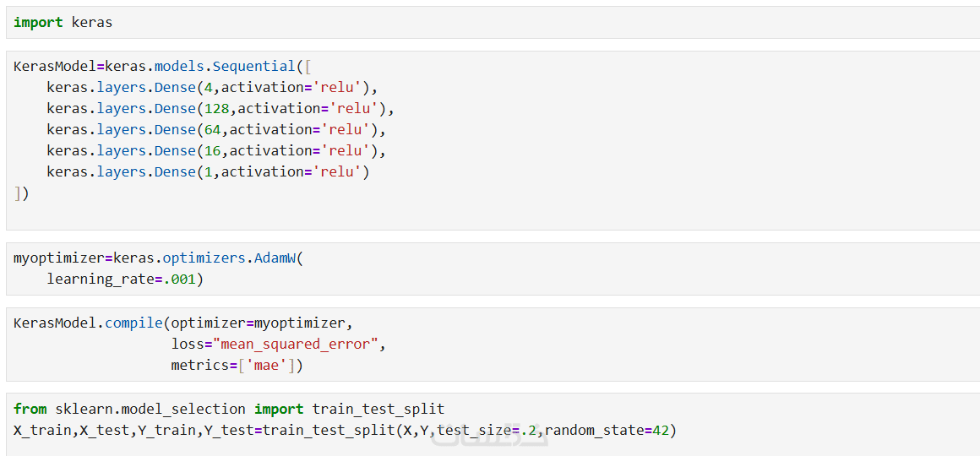Click the closing "])" of the Sequential model

(x=21, y=193)
